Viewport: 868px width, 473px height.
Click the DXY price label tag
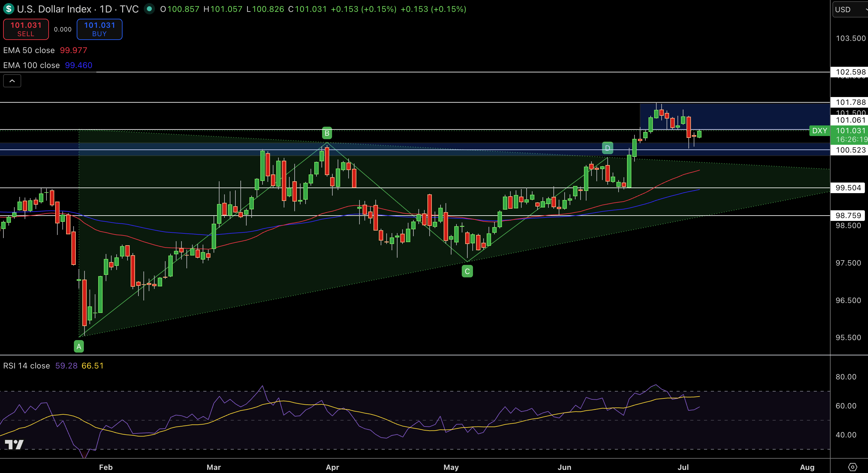819,130
